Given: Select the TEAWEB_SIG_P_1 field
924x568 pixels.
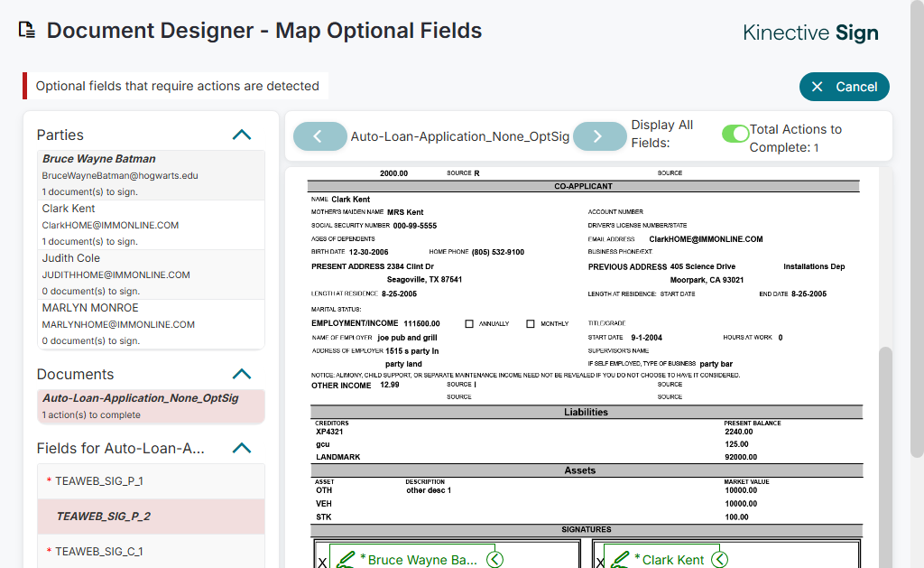Looking at the screenshot, I should [x=151, y=481].
